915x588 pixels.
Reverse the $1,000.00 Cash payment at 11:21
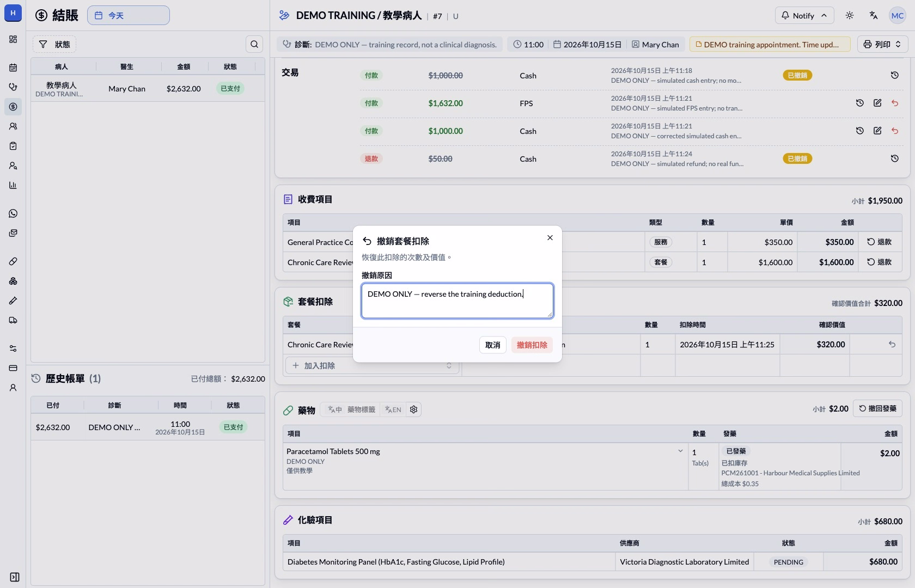coord(895,131)
